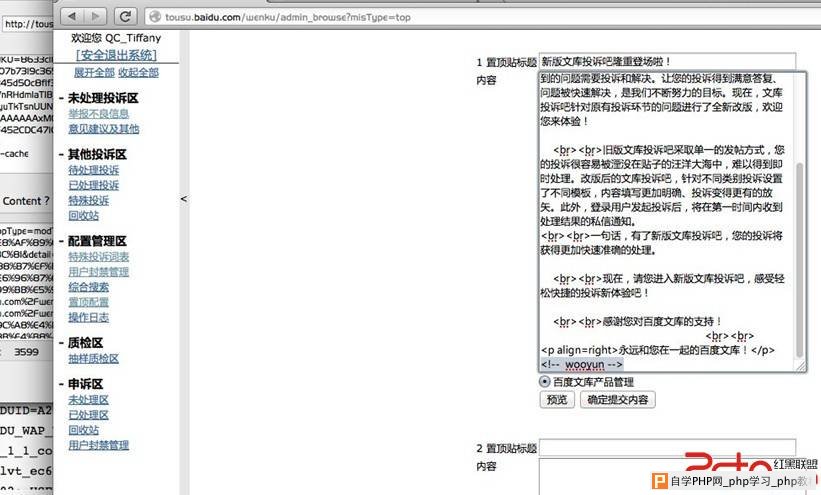Screen dimensions: 821x495
Task: Open 已处理投诉 under 其他投诉区
Action: pos(94,185)
